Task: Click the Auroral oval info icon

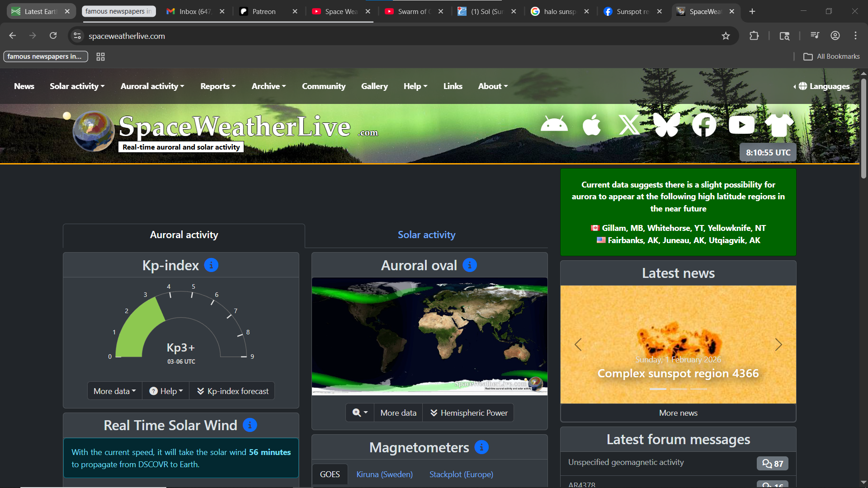Action: coord(470,265)
